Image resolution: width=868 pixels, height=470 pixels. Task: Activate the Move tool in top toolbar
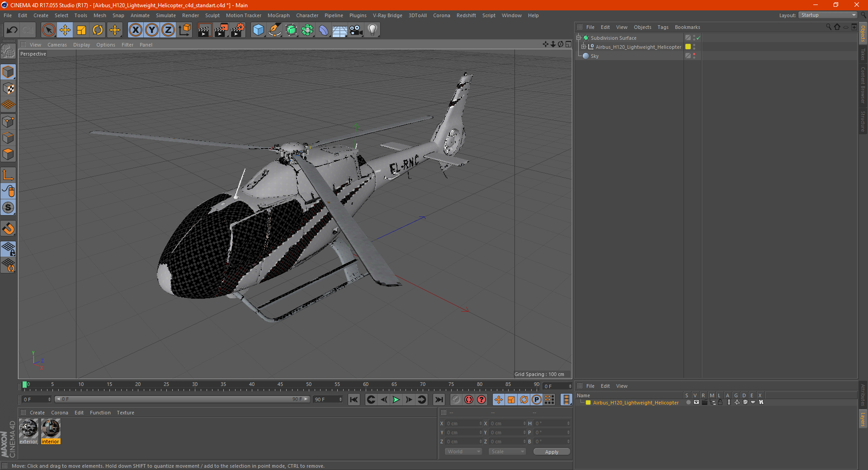coord(65,30)
